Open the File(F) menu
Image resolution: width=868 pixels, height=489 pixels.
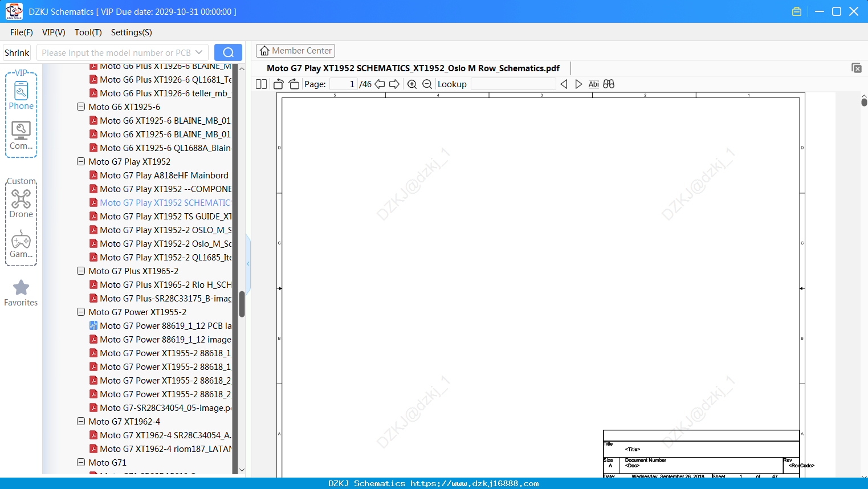coord(22,32)
